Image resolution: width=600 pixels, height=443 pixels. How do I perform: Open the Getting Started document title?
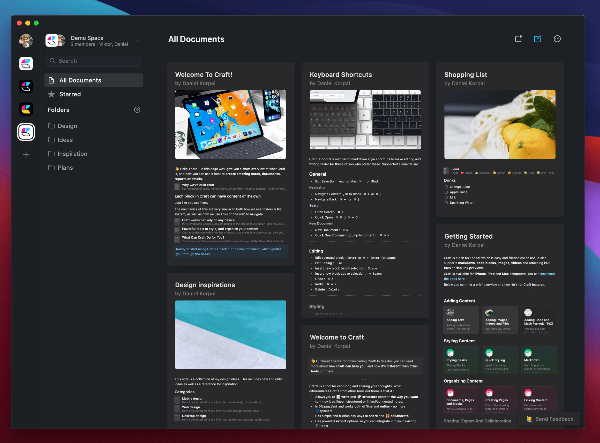click(468, 236)
